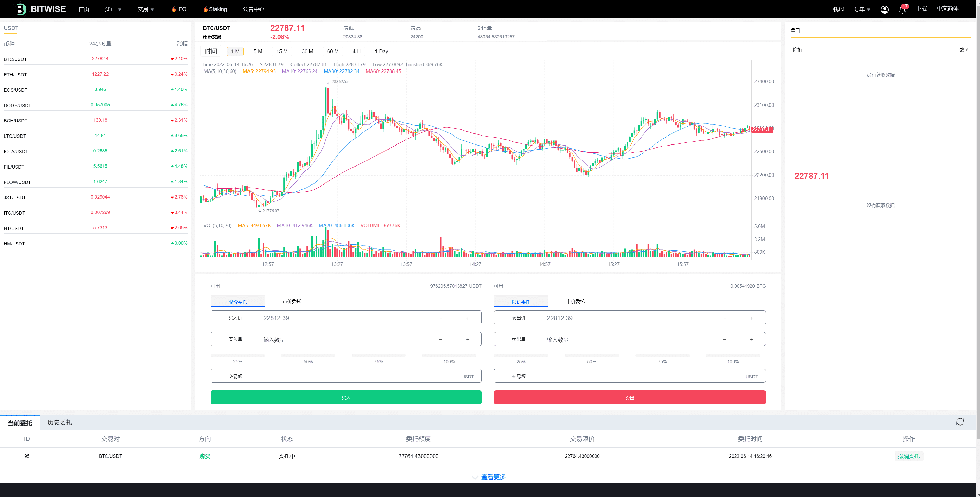
Task: Select the 30 M chart interval
Action: tap(307, 51)
